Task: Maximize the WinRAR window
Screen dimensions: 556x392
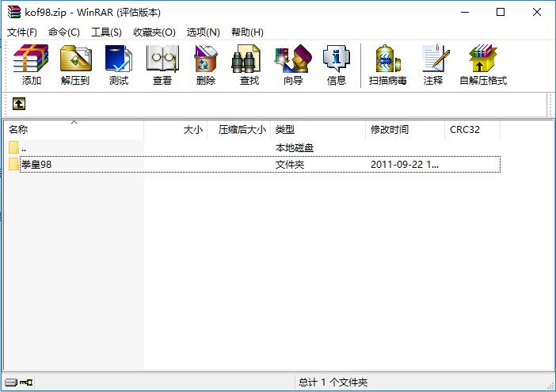Action: [501, 12]
